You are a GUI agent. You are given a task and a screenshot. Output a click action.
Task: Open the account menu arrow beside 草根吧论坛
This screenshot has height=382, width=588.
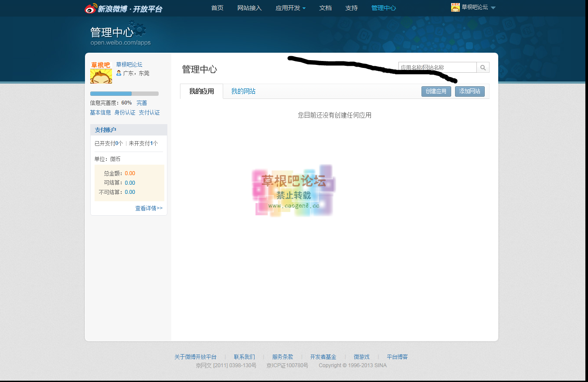click(493, 7)
